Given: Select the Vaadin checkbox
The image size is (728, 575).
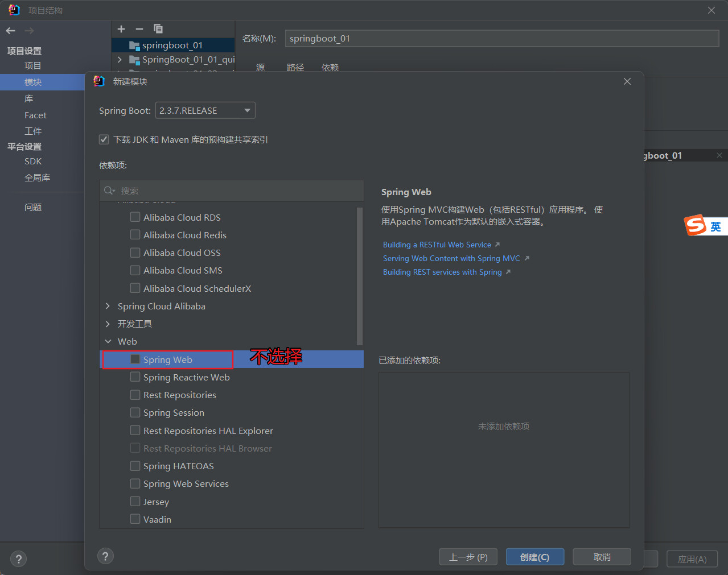Looking at the screenshot, I should coord(135,519).
